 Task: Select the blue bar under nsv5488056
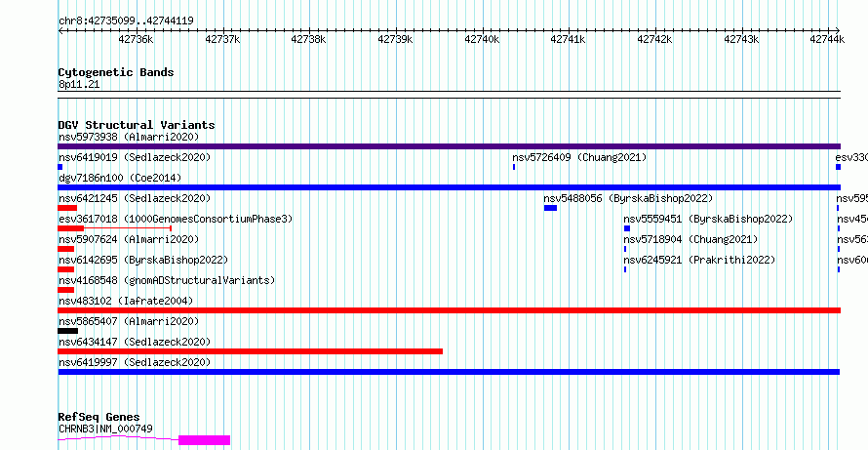(x=550, y=208)
